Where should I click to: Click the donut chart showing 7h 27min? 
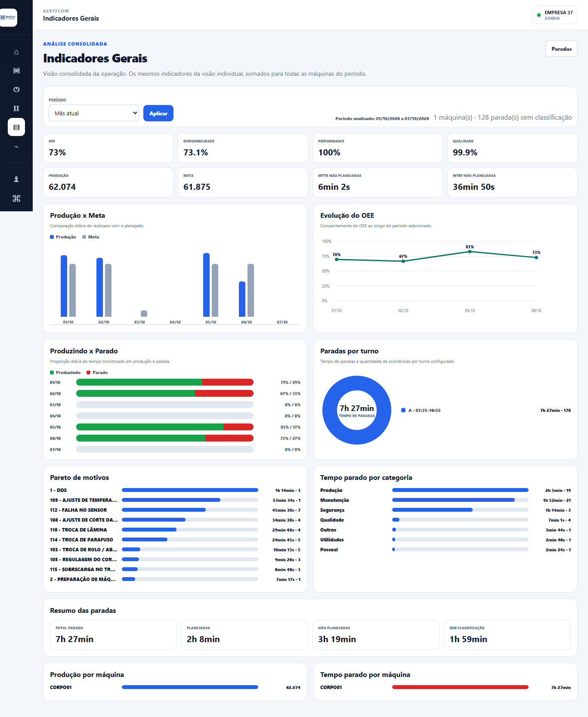pos(357,410)
